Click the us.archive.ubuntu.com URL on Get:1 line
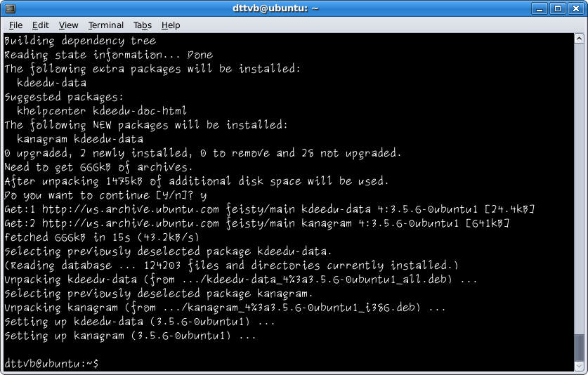Screen dimensions: 588x375 click(130, 209)
